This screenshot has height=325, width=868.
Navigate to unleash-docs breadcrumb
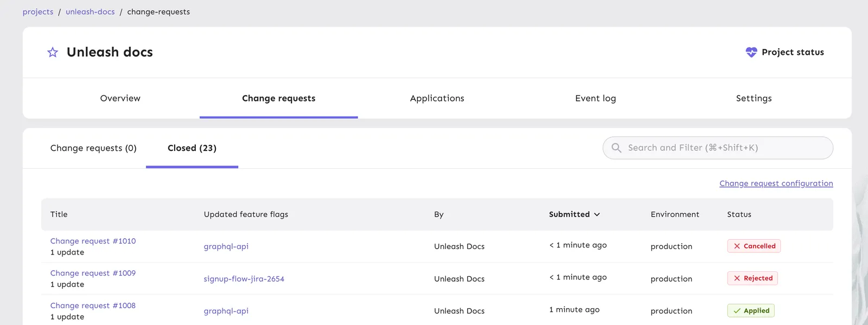[x=90, y=12]
